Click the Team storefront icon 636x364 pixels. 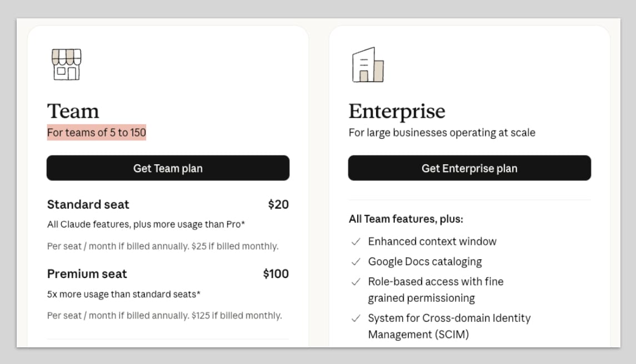[x=67, y=64]
